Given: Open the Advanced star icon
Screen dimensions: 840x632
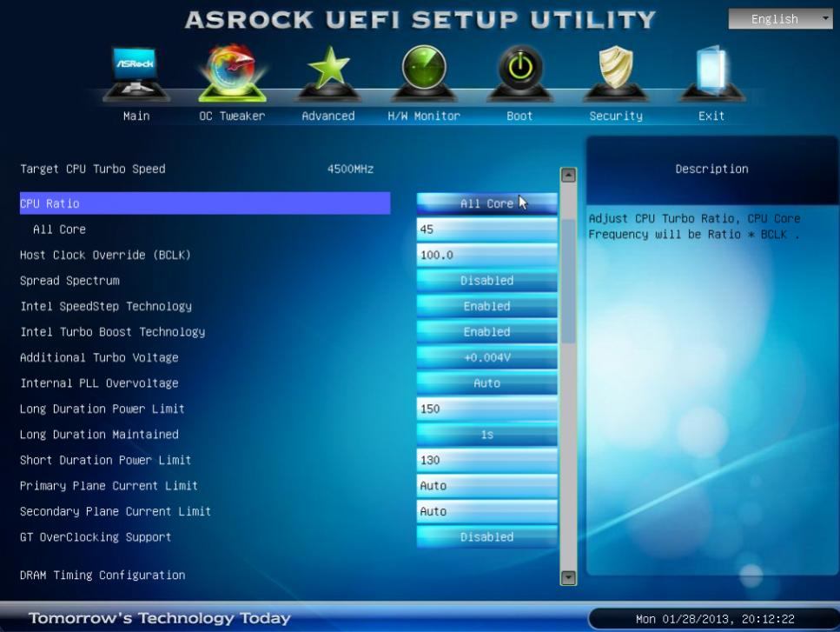Looking at the screenshot, I should (327, 74).
